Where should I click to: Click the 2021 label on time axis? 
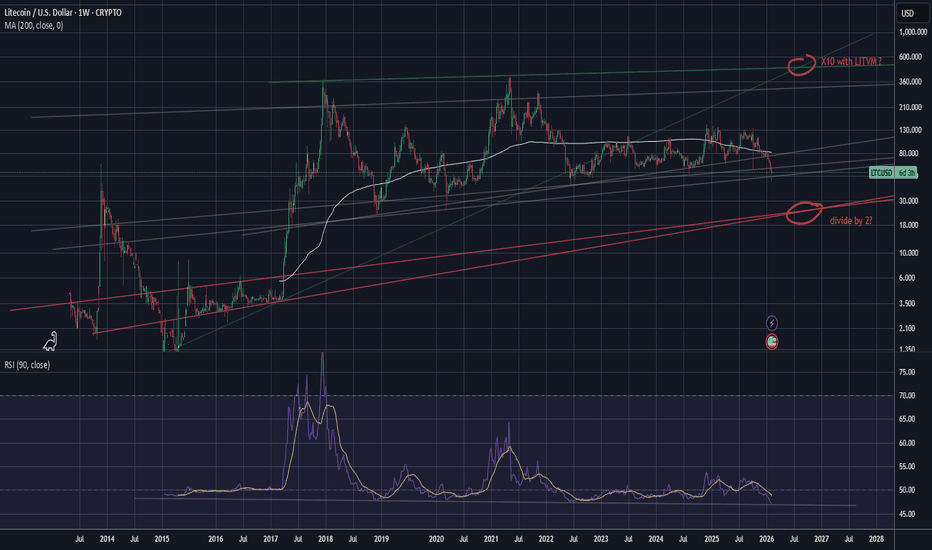pos(491,539)
